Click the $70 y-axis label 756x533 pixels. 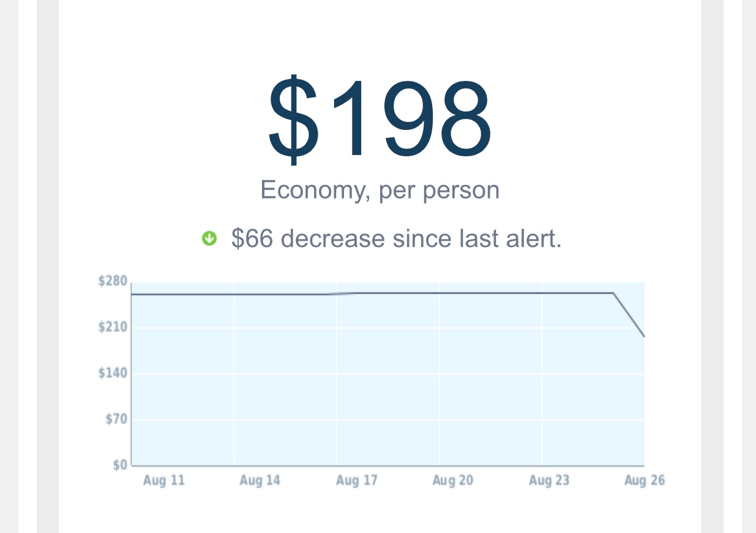tap(116, 420)
